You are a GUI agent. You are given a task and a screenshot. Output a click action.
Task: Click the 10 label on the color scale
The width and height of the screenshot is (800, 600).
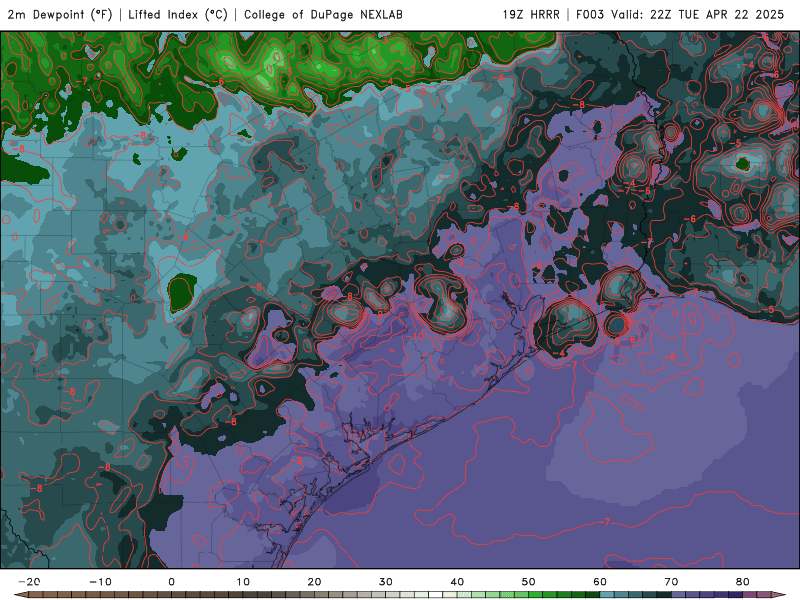point(243,582)
